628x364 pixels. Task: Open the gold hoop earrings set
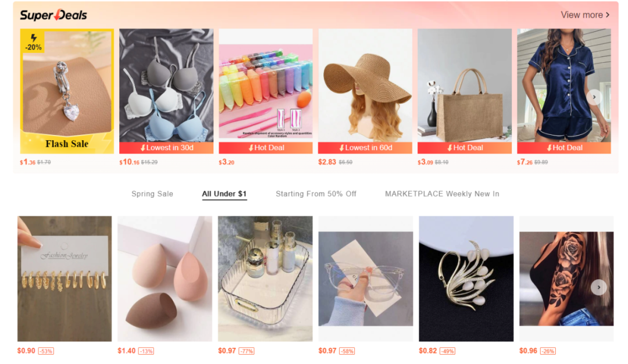tap(65, 279)
